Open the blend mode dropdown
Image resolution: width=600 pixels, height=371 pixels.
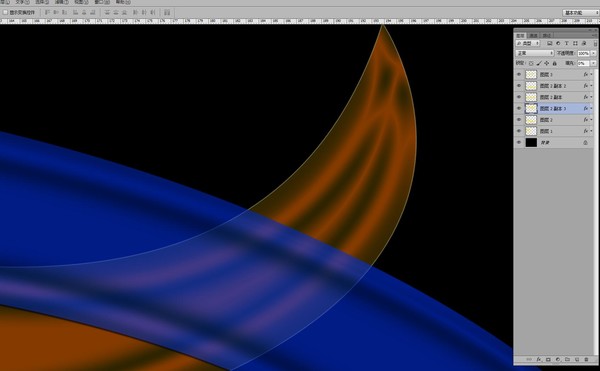point(535,53)
